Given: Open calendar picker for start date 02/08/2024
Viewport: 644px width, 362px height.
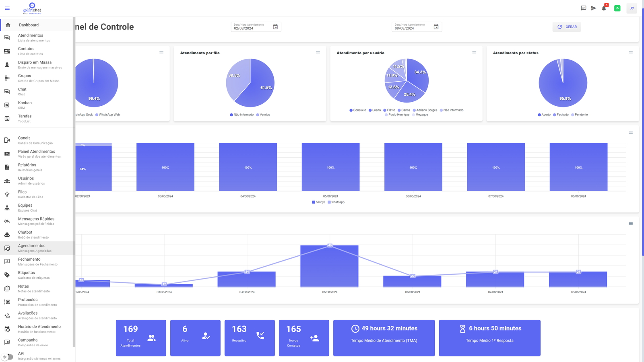Looking at the screenshot, I should point(275,27).
